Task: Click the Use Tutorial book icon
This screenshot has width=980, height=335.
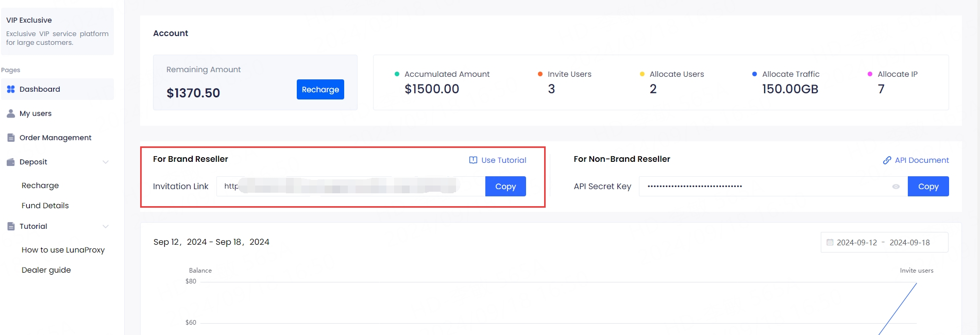Action: tap(473, 160)
